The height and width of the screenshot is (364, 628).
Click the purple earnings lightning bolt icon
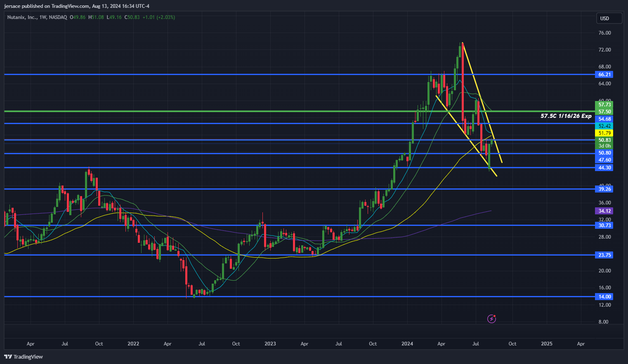click(x=491, y=318)
